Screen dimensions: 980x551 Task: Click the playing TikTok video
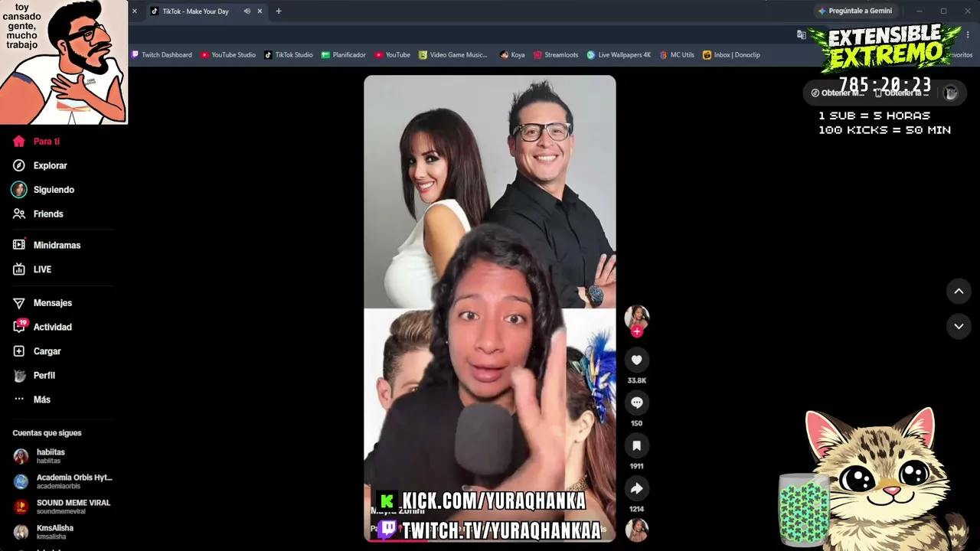tap(490, 308)
